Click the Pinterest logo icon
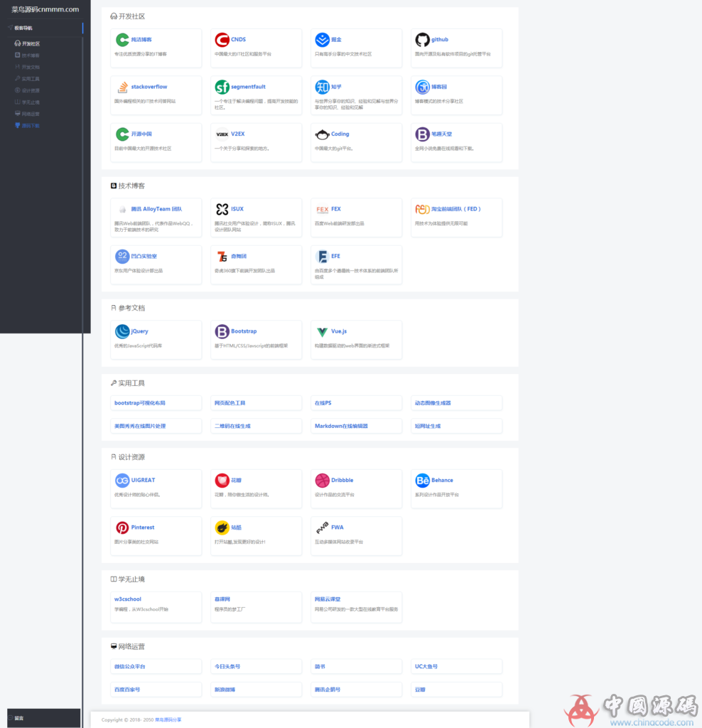 point(122,528)
